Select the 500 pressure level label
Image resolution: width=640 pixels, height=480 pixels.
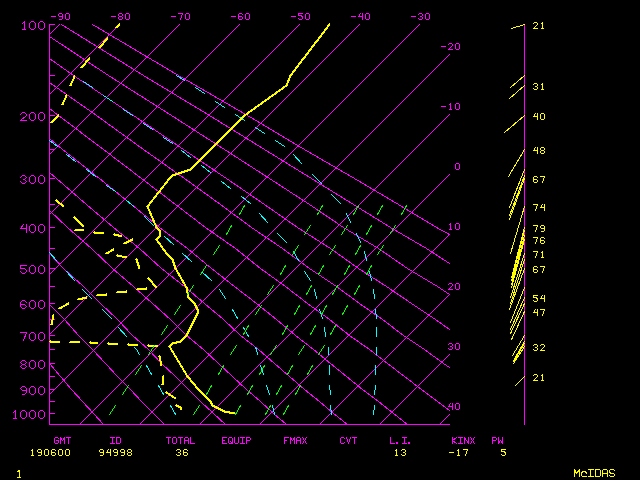tap(34, 269)
